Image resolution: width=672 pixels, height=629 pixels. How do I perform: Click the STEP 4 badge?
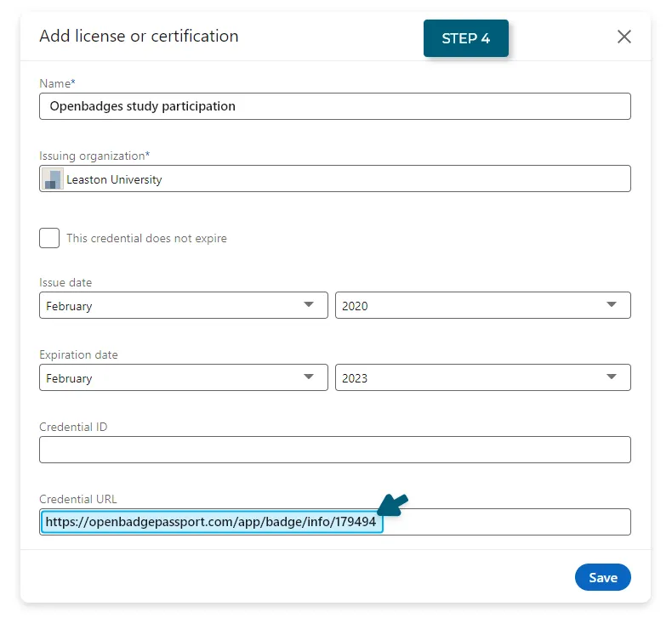click(x=466, y=38)
